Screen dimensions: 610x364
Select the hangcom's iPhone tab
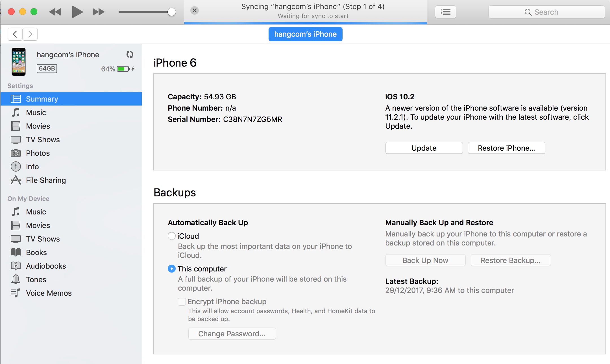(305, 34)
